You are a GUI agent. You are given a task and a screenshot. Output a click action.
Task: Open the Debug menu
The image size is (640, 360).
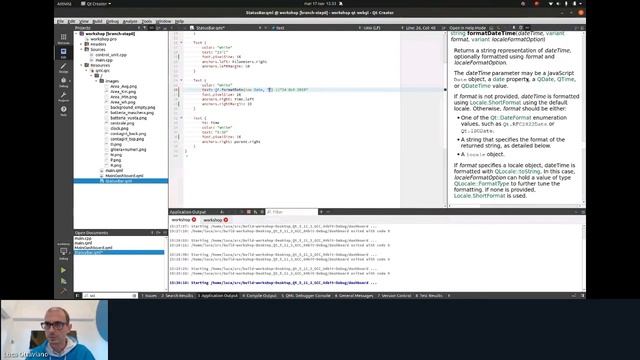(x=112, y=21)
